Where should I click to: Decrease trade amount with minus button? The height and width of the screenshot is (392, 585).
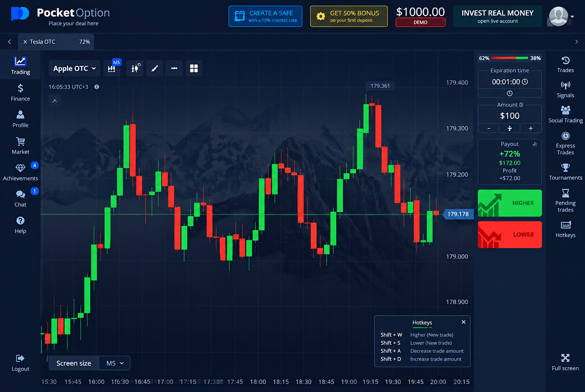coord(489,128)
